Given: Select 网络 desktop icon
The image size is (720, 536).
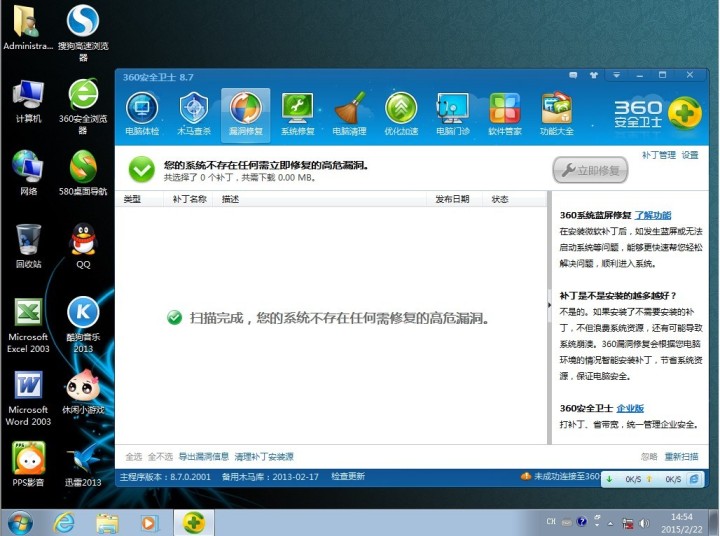Looking at the screenshot, I should point(28,173).
